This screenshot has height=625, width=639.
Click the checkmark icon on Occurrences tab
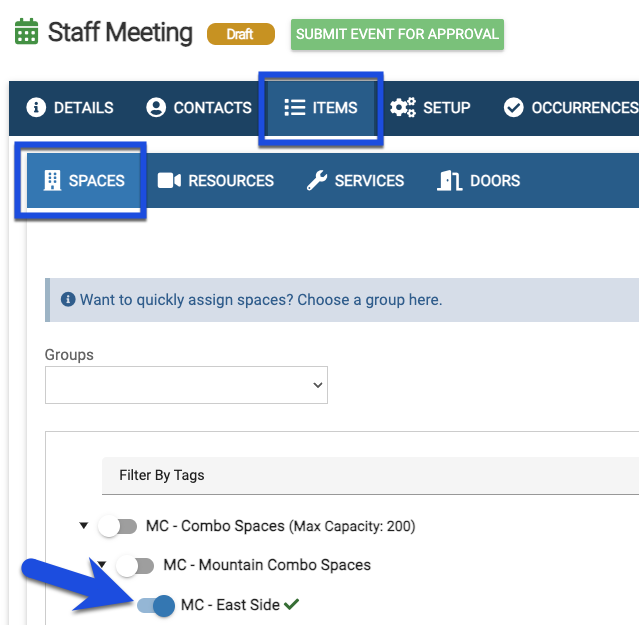(514, 108)
